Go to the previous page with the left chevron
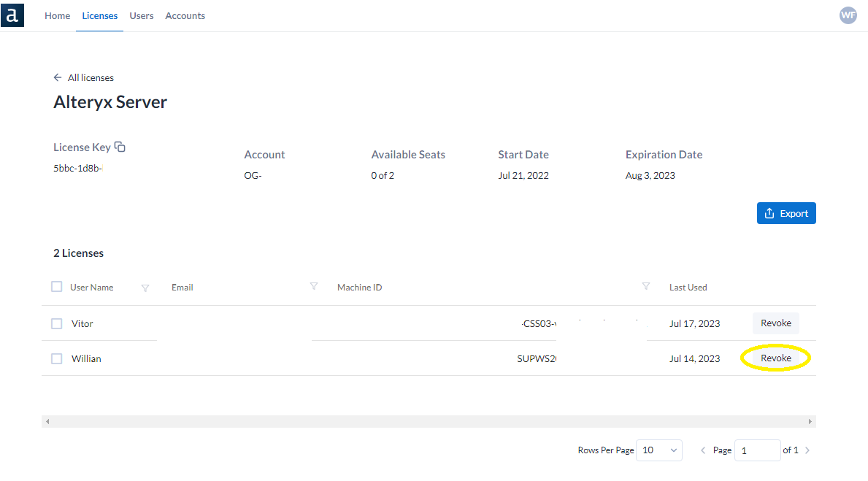Viewport: 868px width, 481px height. [703, 450]
